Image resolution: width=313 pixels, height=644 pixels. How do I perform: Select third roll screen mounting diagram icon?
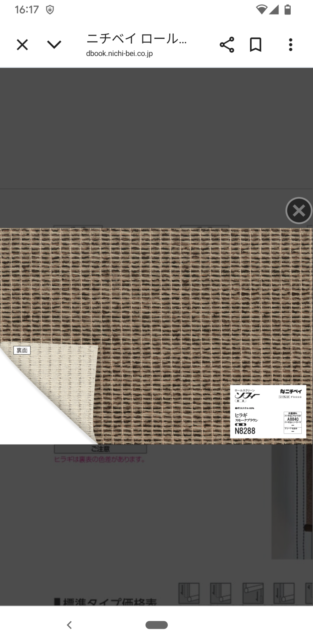tap(253, 593)
